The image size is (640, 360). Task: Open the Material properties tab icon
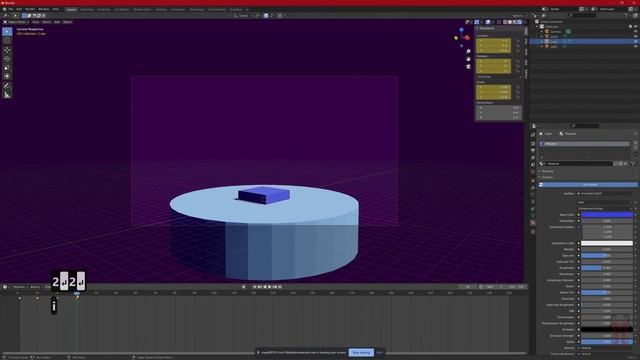coord(533,223)
